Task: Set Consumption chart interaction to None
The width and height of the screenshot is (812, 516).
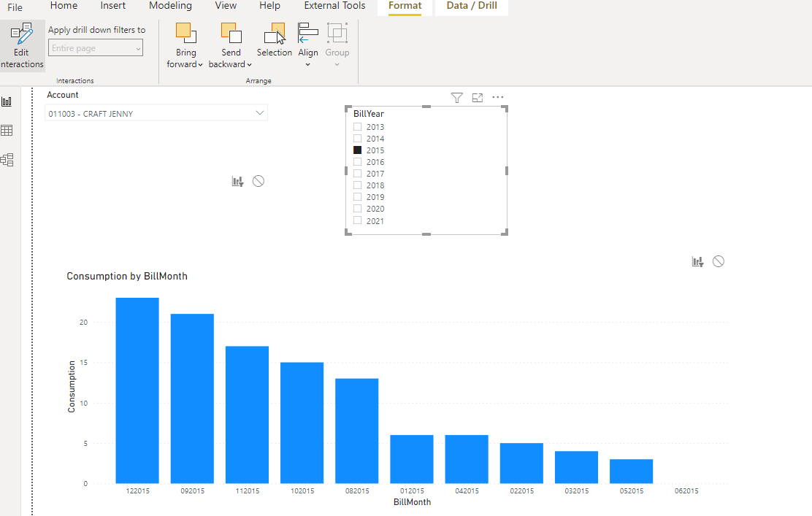Action: pyautogui.click(x=719, y=261)
